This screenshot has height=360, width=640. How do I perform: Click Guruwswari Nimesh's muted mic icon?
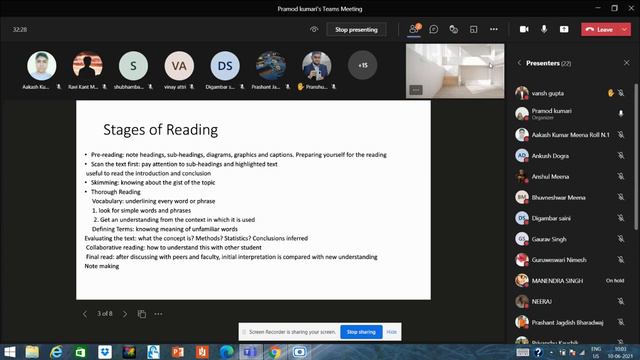(x=621, y=260)
